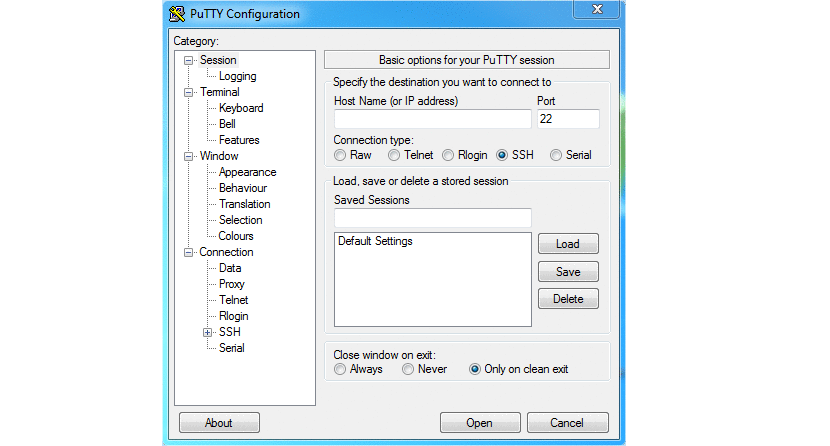Expand the SSH tree node
This screenshot has height=446, width=830.
208,333
